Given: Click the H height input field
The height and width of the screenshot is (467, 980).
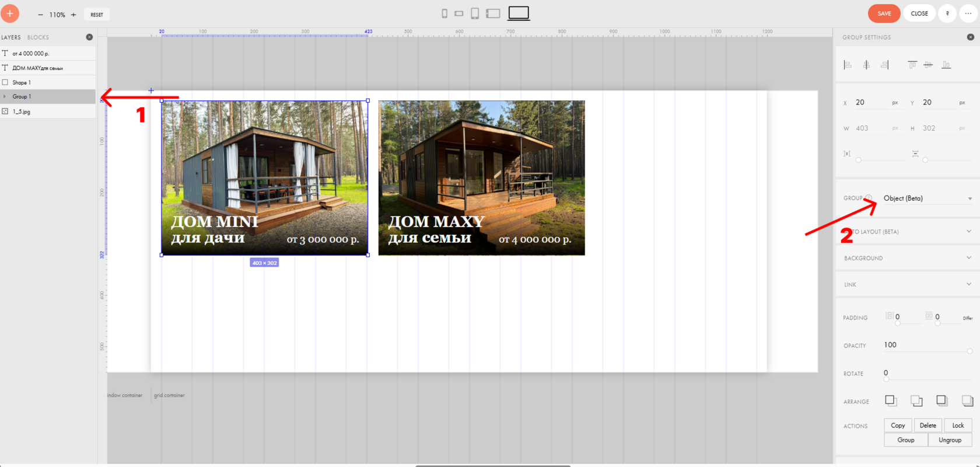Looking at the screenshot, I should [939, 128].
